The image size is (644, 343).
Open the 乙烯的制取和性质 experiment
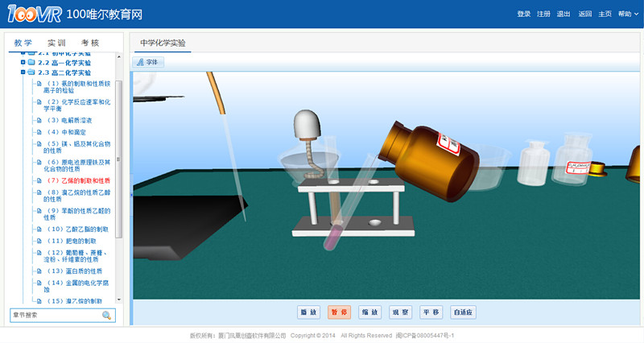(79, 181)
